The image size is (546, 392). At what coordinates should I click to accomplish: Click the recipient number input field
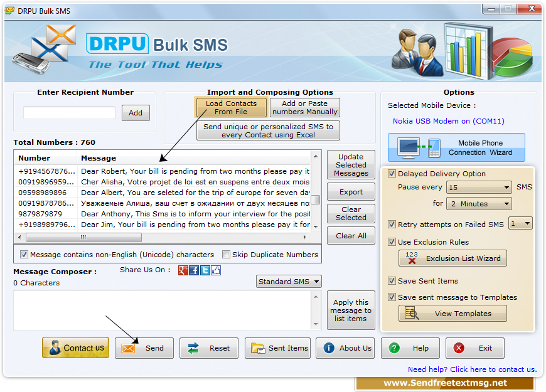point(69,113)
